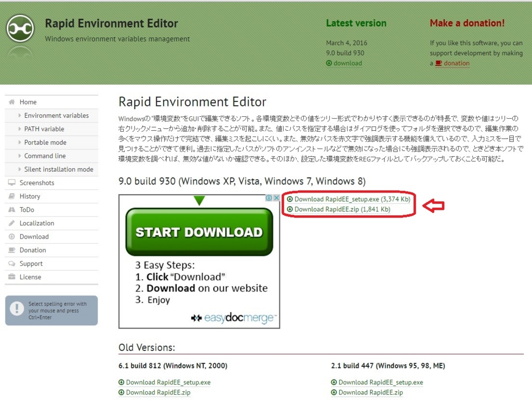Click the ToDo icon in the sidebar
Viewport: 532px width, 411px height.
(x=11, y=210)
